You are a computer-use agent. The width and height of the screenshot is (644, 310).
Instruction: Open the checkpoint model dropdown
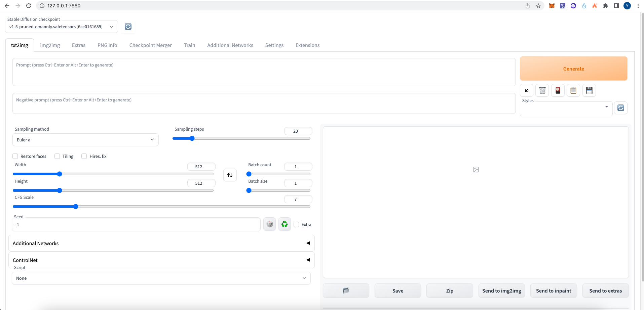click(x=62, y=27)
